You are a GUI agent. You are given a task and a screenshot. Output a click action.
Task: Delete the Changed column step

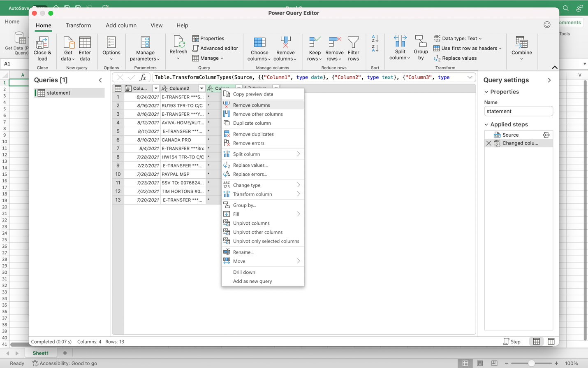pyautogui.click(x=488, y=143)
